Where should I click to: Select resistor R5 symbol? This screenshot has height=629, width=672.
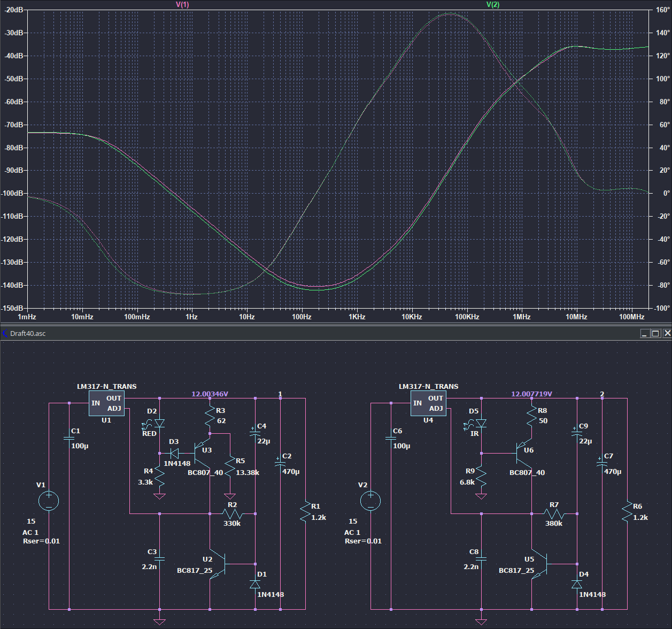pyautogui.click(x=230, y=466)
